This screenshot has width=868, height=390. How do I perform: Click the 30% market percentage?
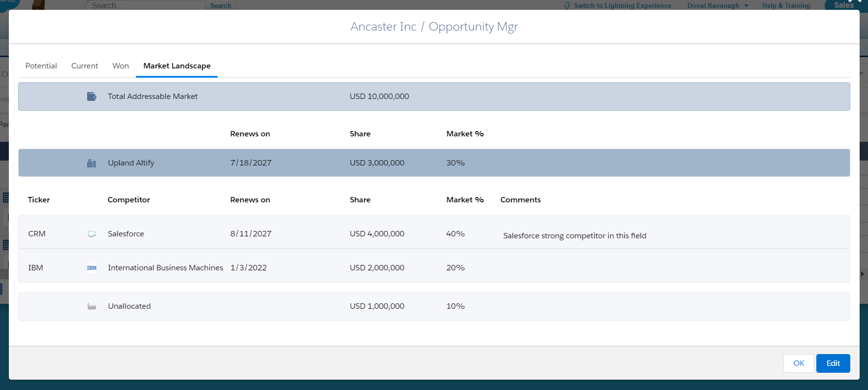(455, 163)
